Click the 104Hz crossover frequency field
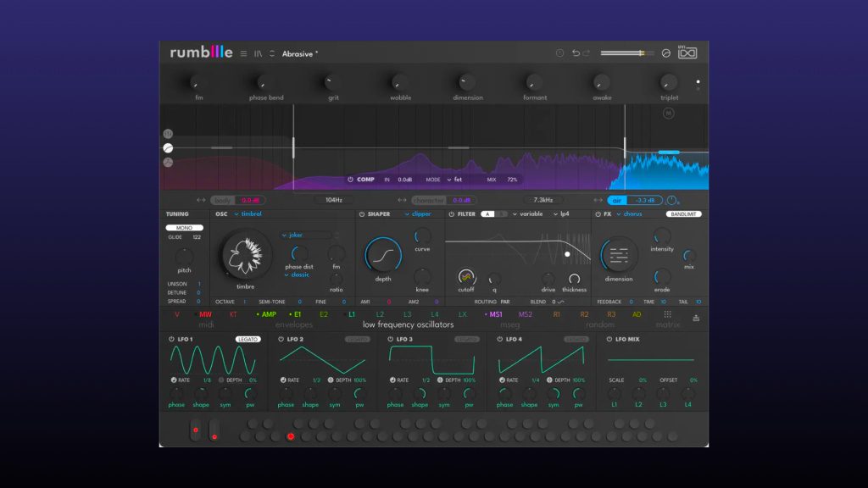 click(x=333, y=200)
